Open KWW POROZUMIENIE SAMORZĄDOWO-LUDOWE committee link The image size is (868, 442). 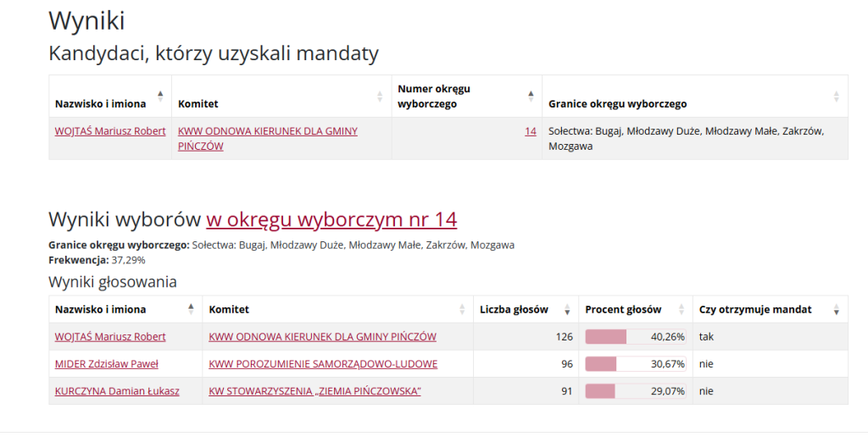point(323,364)
